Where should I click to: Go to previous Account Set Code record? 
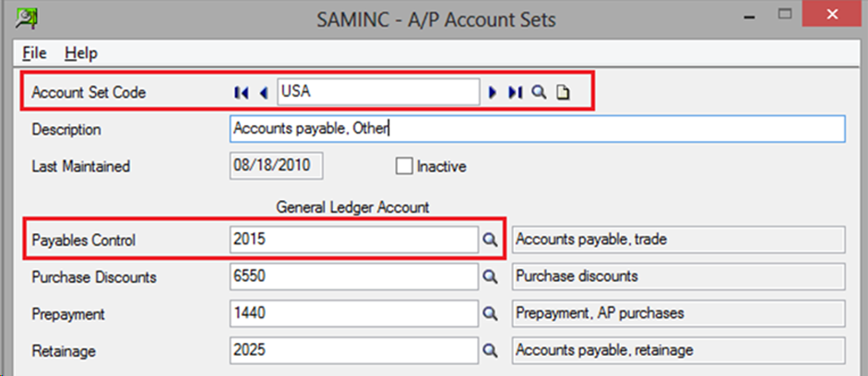click(x=264, y=92)
